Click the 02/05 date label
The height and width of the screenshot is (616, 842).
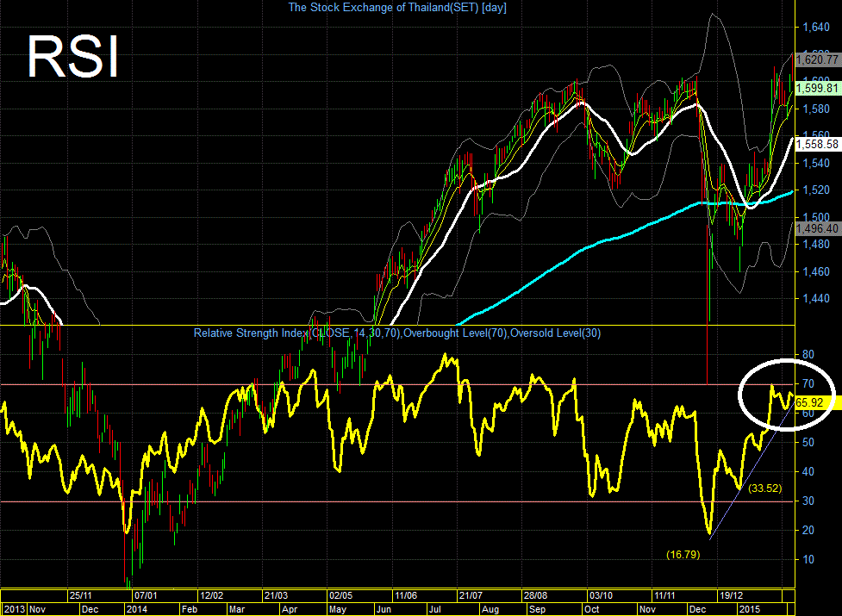click(x=341, y=595)
